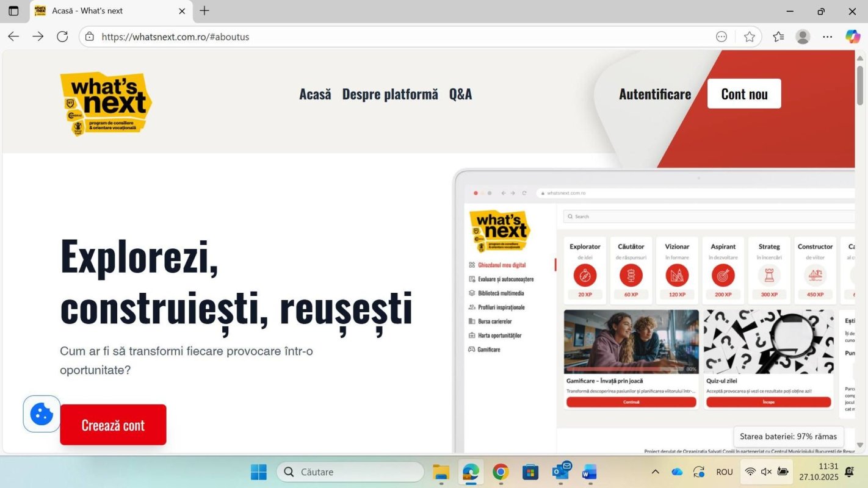Image resolution: width=868 pixels, height=488 pixels.
Task: Open the ROU language selector
Action: tap(724, 472)
